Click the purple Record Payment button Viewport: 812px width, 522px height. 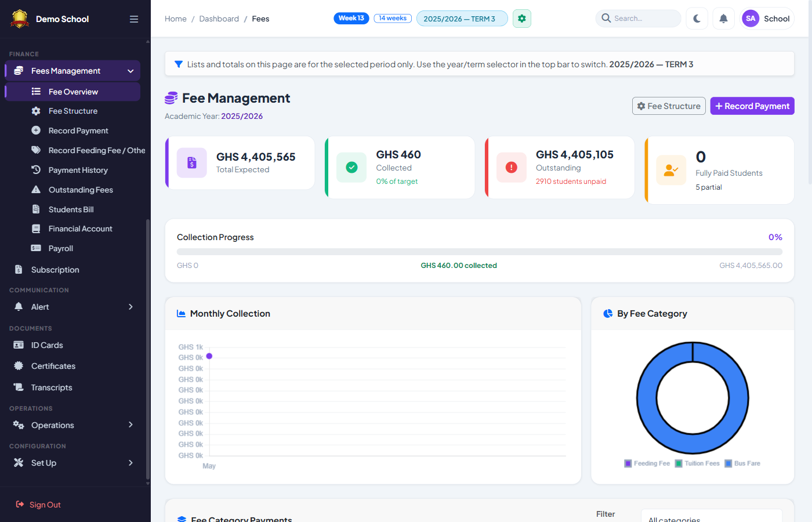752,106
